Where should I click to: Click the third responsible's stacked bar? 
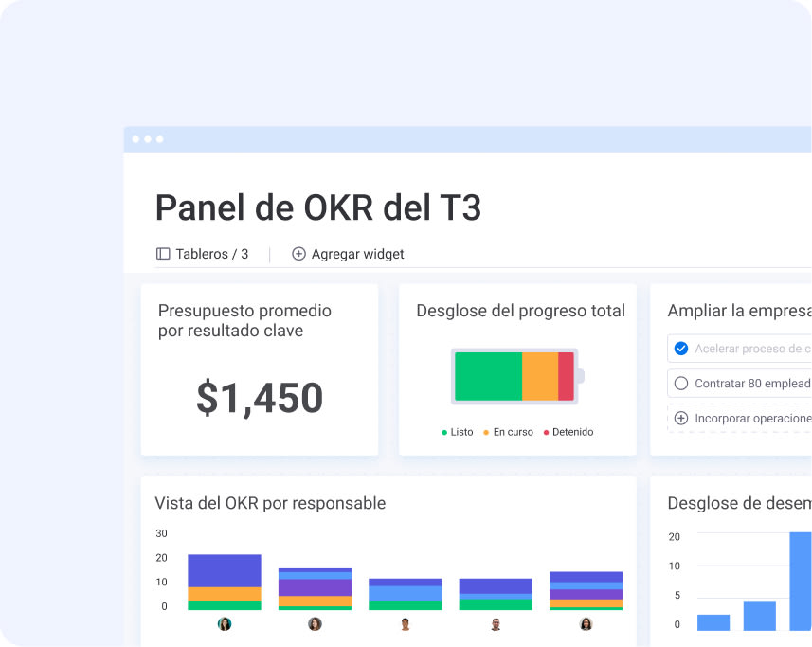[405, 594]
